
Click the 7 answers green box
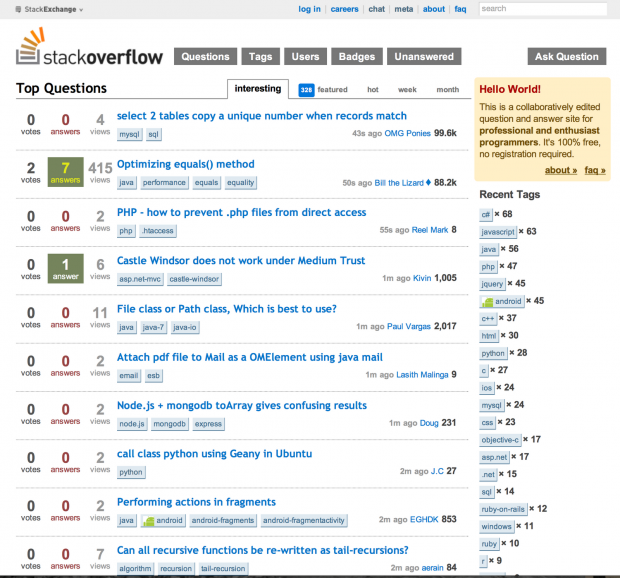point(66,172)
